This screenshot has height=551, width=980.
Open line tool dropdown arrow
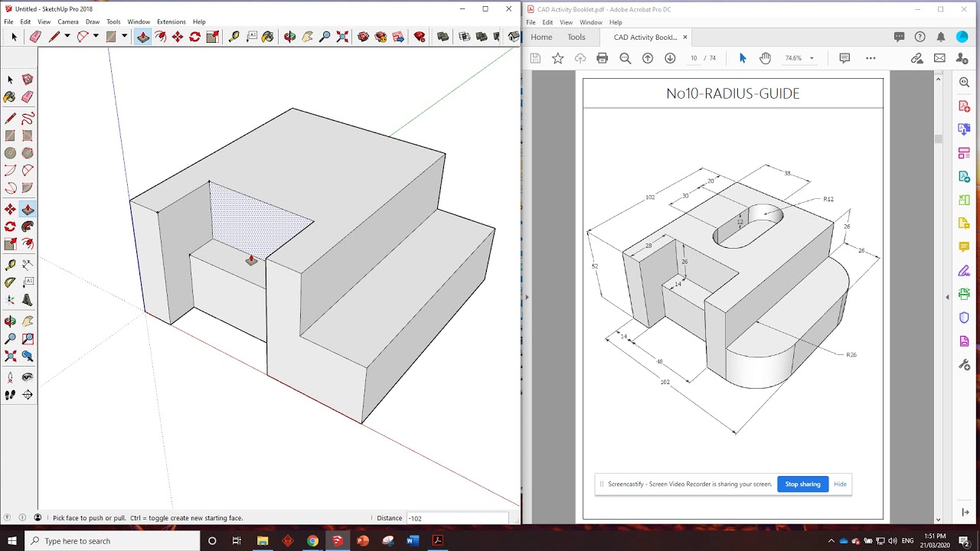point(67,37)
